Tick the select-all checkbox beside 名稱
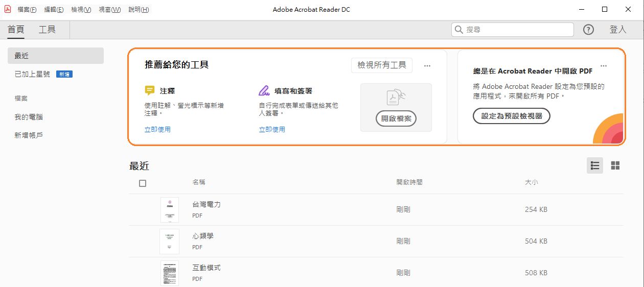Image resolution: width=644 pixels, height=287 pixels. (x=143, y=183)
